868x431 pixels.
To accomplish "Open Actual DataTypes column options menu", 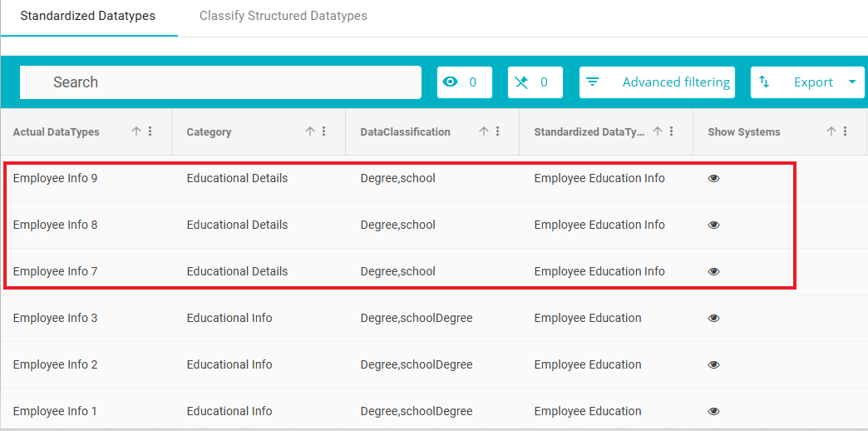I will click(x=150, y=131).
